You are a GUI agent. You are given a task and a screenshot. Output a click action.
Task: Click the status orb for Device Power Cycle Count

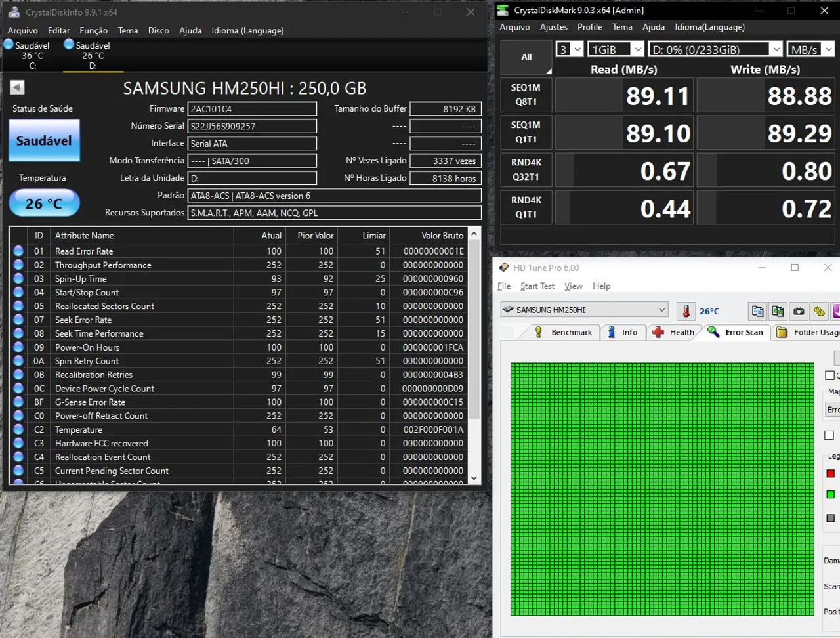pyautogui.click(x=18, y=388)
